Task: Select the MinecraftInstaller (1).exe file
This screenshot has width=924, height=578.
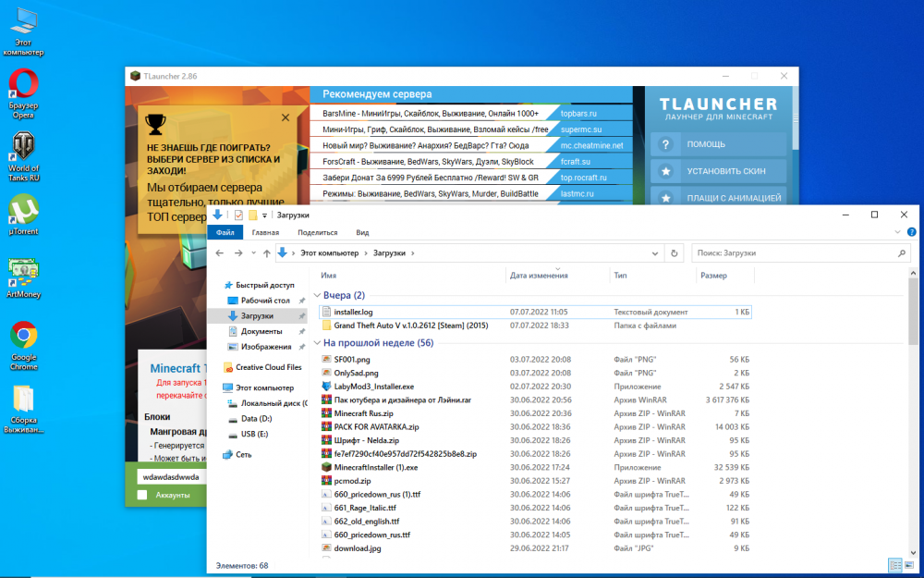Action: click(x=375, y=467)
